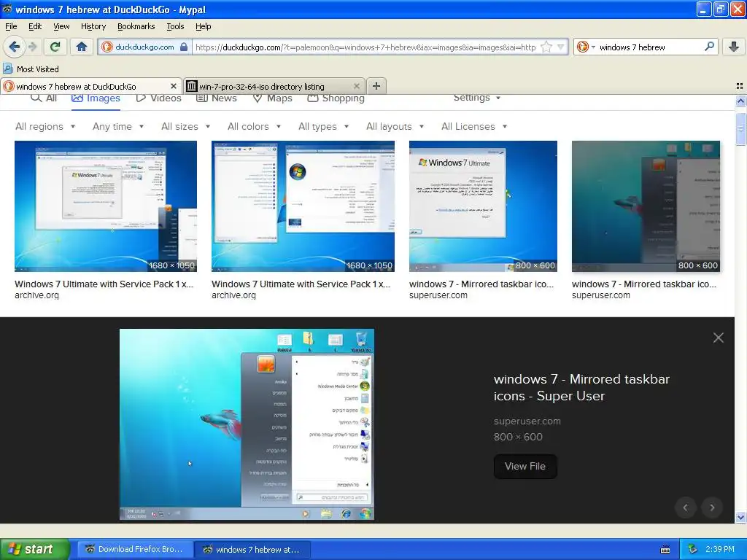Reload the page with the refresh icon
Viewport: 747px width, 560px height.
[55, 47]
